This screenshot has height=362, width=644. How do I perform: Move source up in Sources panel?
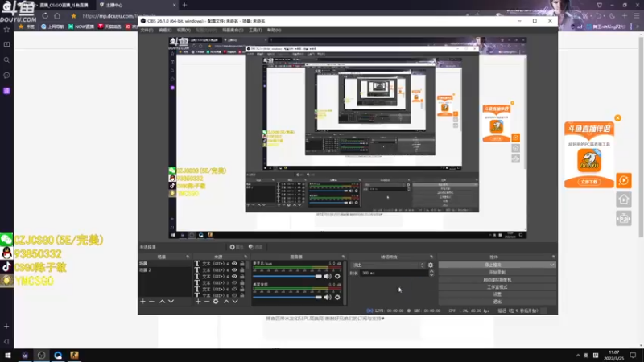click(x=226, y=302)
